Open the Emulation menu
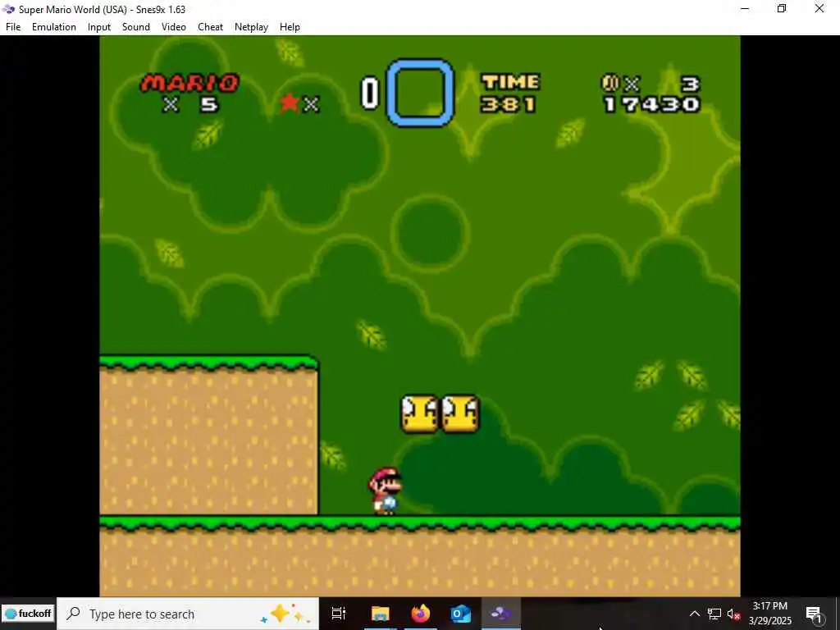 click(x=53, y=27)
